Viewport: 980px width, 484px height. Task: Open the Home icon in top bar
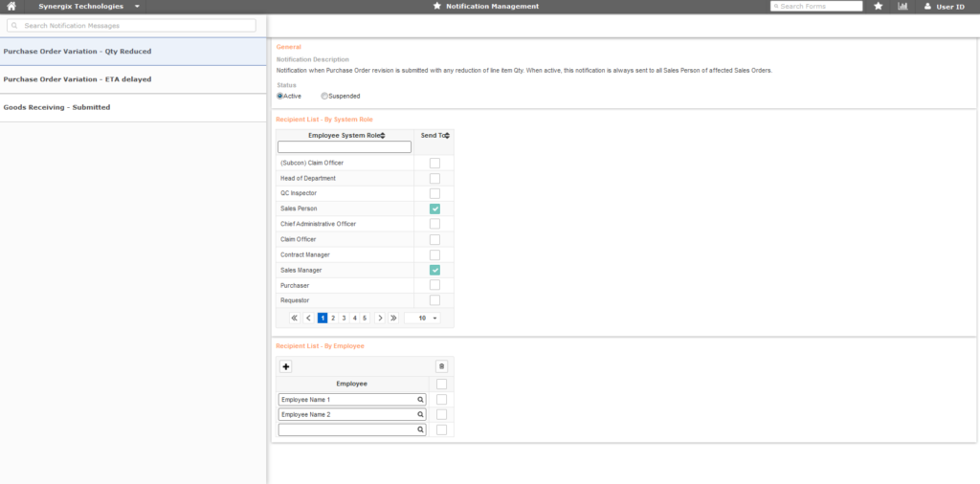click(x=11, y=7)
